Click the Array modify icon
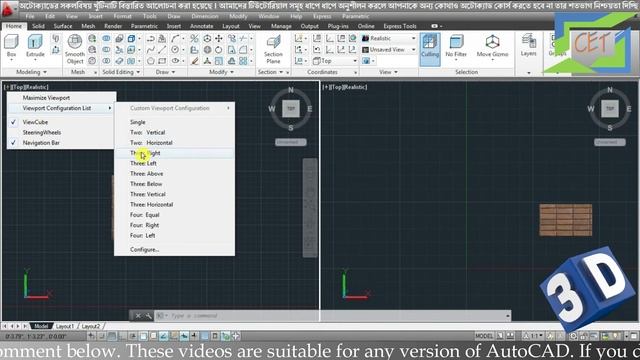The width and height of the screenshot is (640, 360). 243,61
